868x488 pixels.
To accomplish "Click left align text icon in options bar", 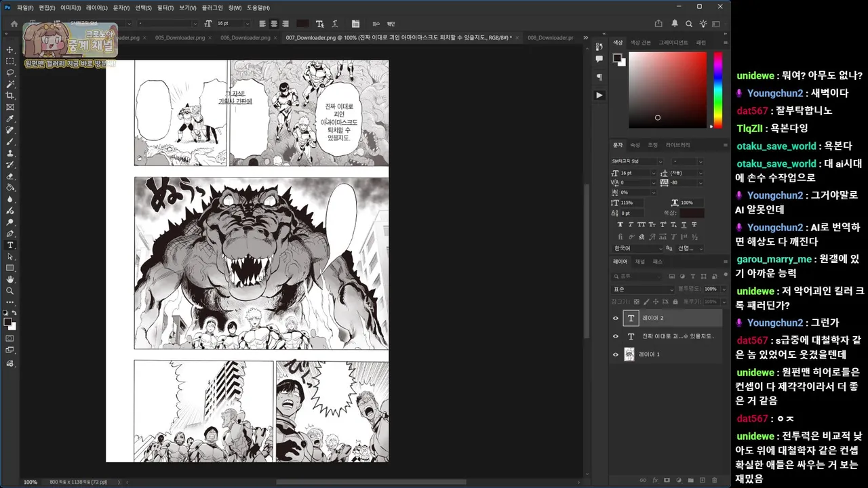I will point(262,24).
